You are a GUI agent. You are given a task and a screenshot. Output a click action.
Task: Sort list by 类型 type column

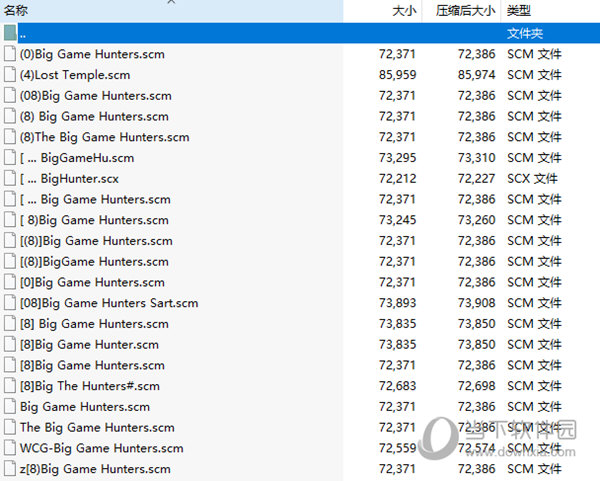pyautogui.click(x=518, y=10)
